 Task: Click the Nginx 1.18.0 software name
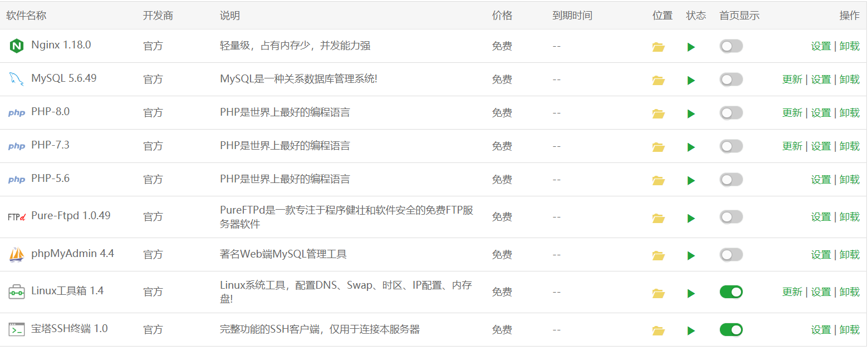[x=61, y=46]
